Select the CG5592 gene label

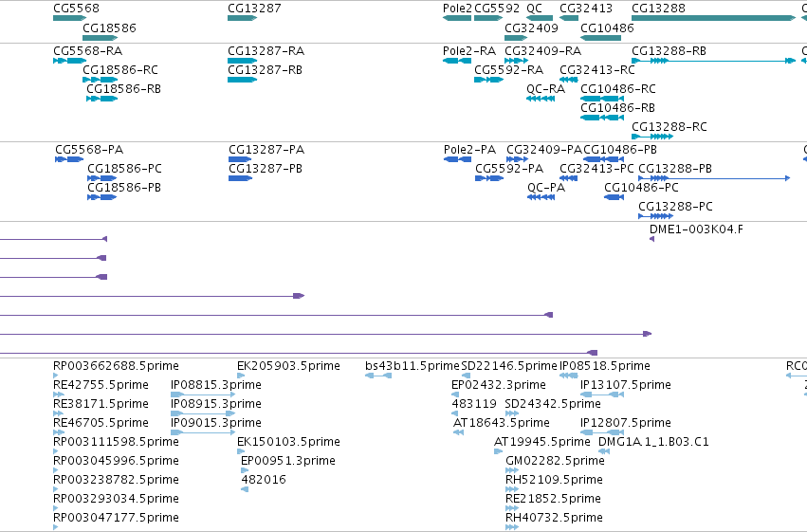click(497, 9)
